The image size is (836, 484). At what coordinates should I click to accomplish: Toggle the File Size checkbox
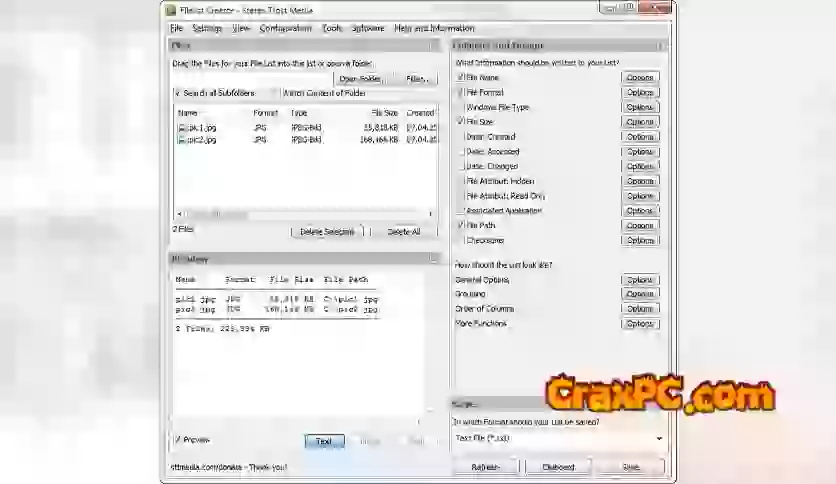(x=461, y=122)
